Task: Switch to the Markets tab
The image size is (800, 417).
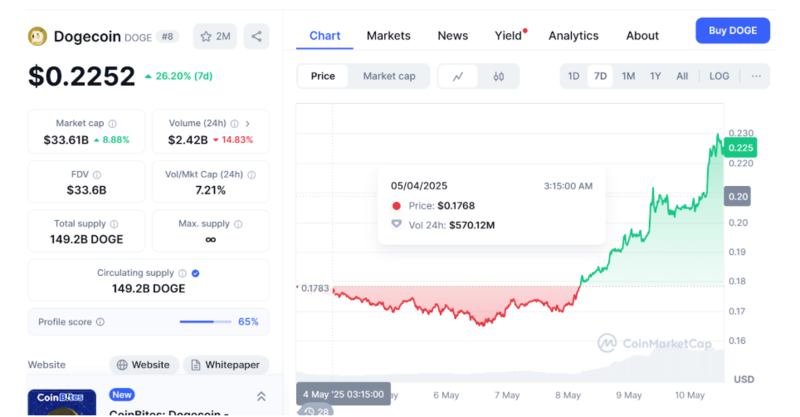Action: (x=388, y=36)
